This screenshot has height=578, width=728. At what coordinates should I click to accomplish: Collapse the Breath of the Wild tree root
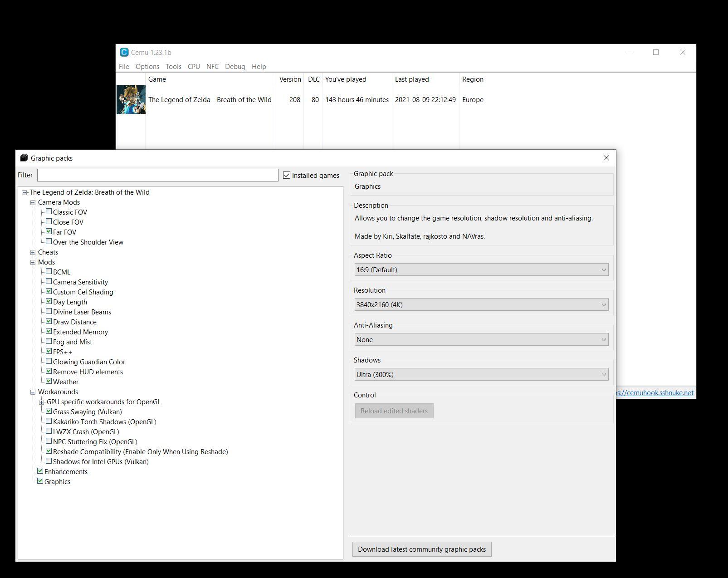click(x=24, y=192)
